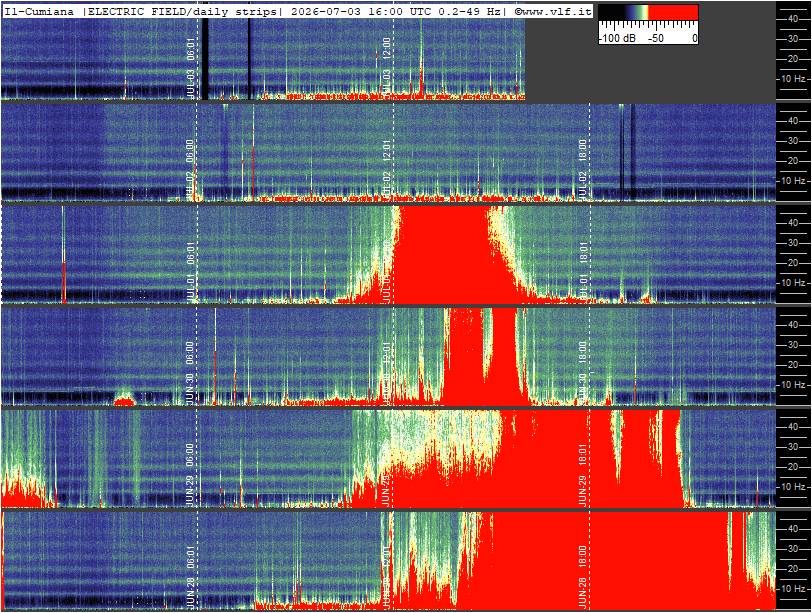Screen dimensions: 812x613
Task: Click the 20 frequency tick in JUL 03 strip
Action: (x=792, y=59)
